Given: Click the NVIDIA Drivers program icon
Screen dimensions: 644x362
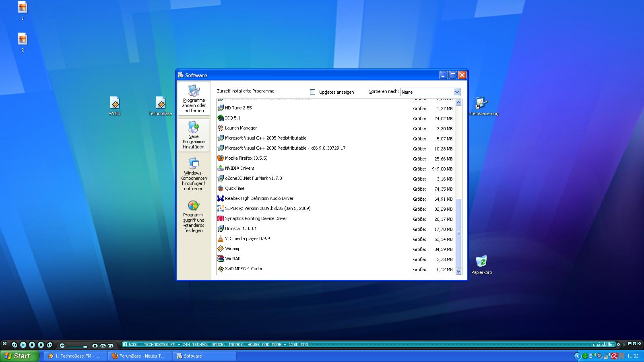Looking at the screenshot, I should pyautogui.click(x=221, y=168).
